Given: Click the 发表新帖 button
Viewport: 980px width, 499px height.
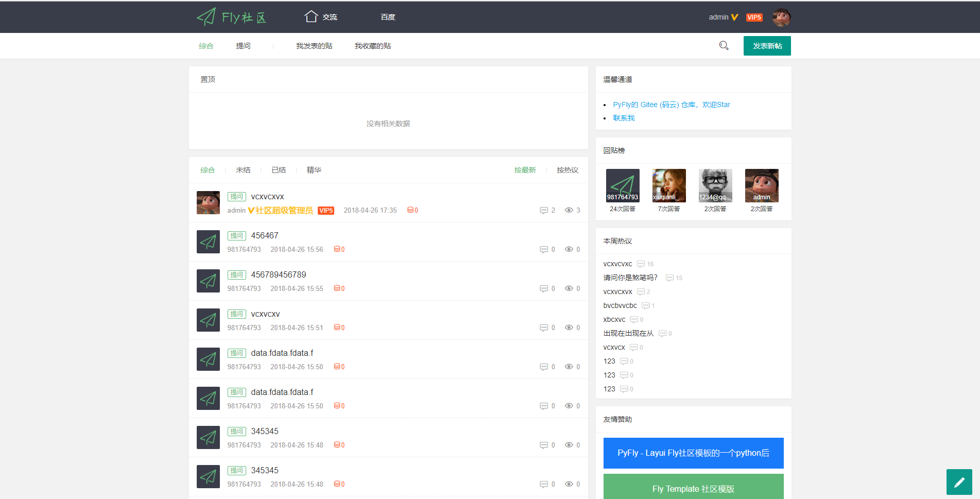Looking at the screenshot, I should [x=767, y=46].
